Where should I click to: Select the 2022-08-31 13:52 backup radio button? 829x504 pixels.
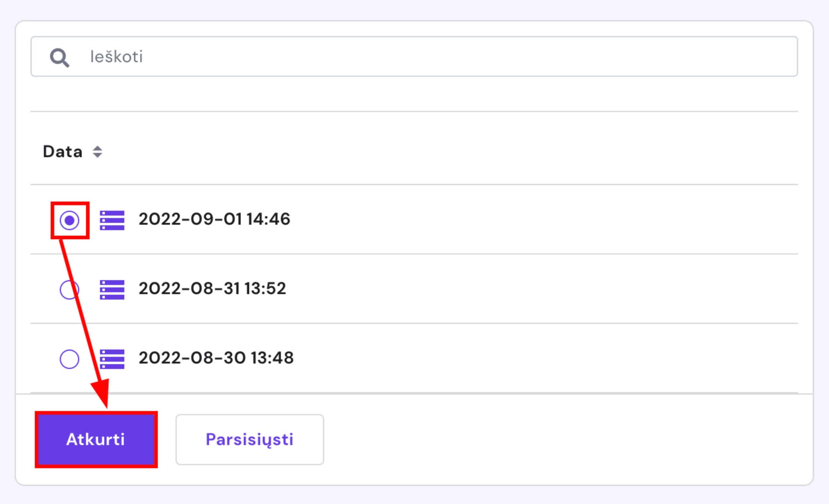69,289
